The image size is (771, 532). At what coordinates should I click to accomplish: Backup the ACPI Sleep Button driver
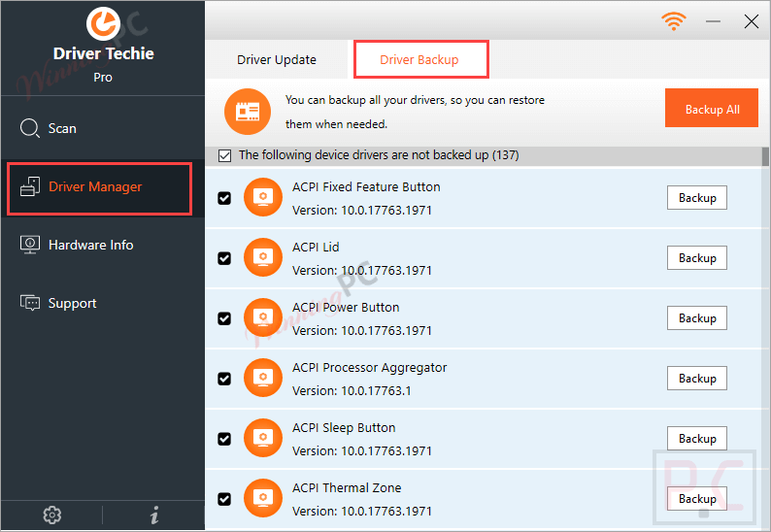click(x=697, y=438)
